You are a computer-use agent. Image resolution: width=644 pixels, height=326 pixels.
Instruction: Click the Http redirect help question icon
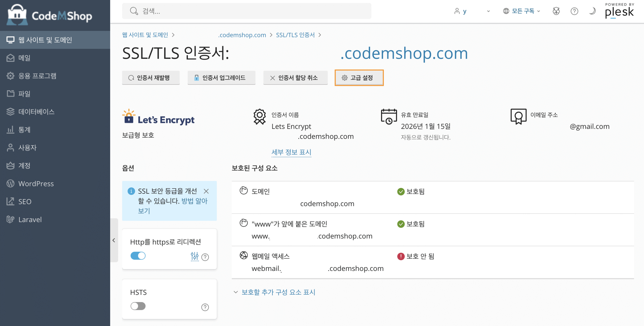(205, 257)
